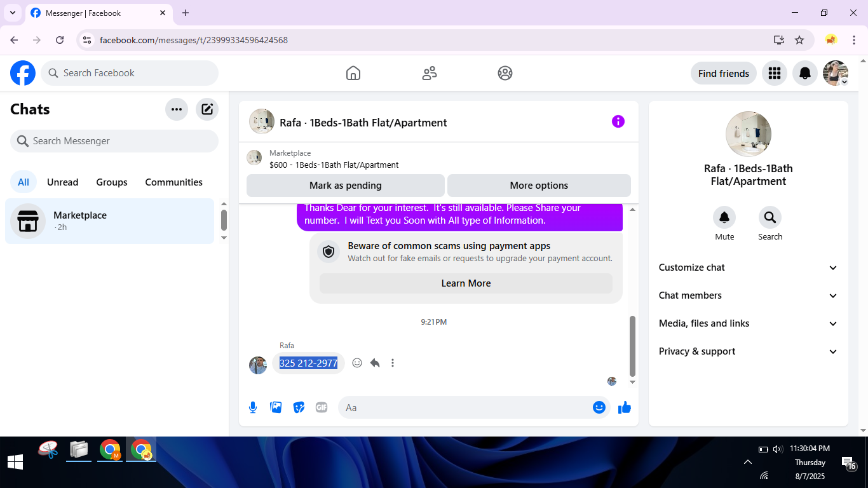Image resolution: width=868 pixels, height=488 pixels.
Task: Open the taskbar notification center
Action: tap(849, 463)
